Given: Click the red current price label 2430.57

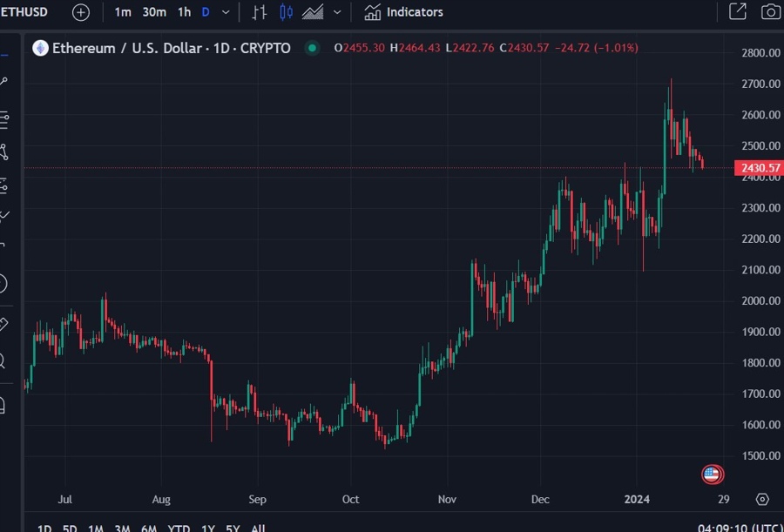Looking at the screenshot, I should (759, 168).
